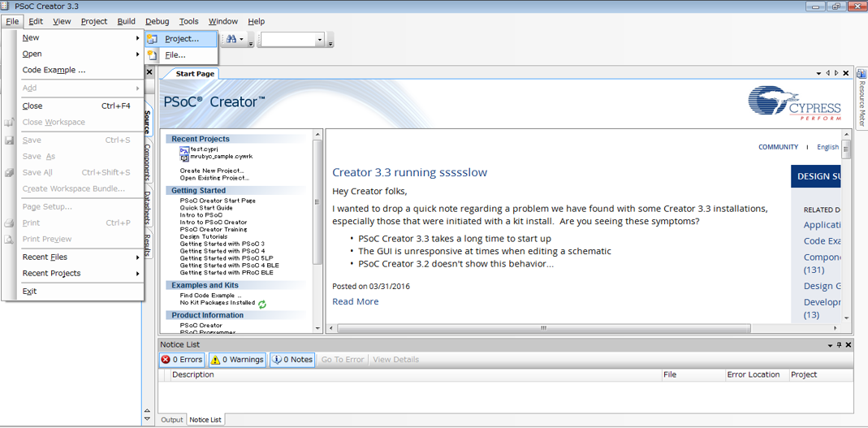The image size is (868, 428).
Task: Switch to the Components side tab
Action: click(148, 162)
